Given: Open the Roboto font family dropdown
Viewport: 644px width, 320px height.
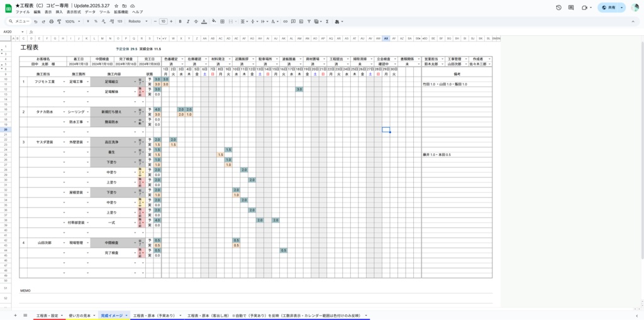Looking at the screenshot, I should [x=138, y=21].
